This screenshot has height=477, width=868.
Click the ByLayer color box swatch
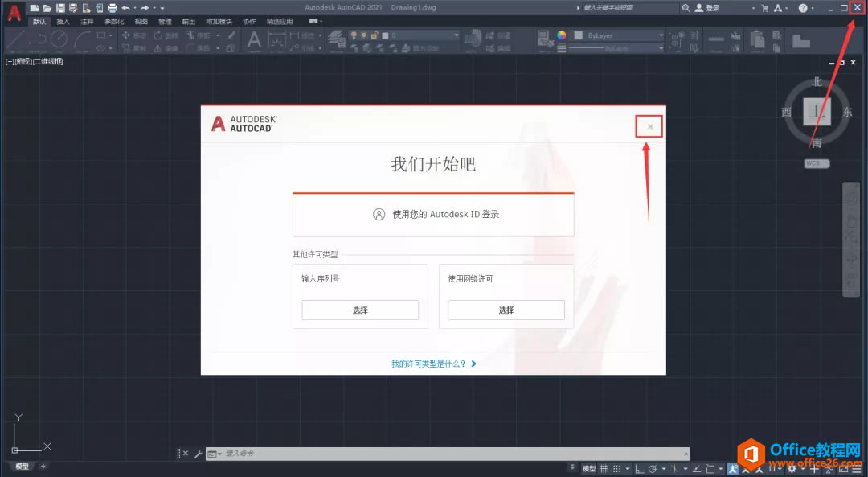coord(579,35)
